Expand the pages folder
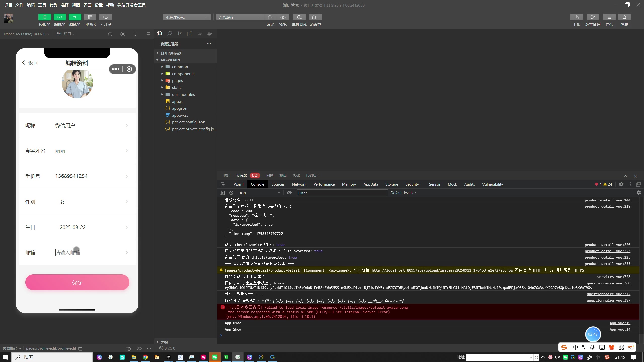Image resolution: width=644 pixels, height=362 pixels. 177,81
